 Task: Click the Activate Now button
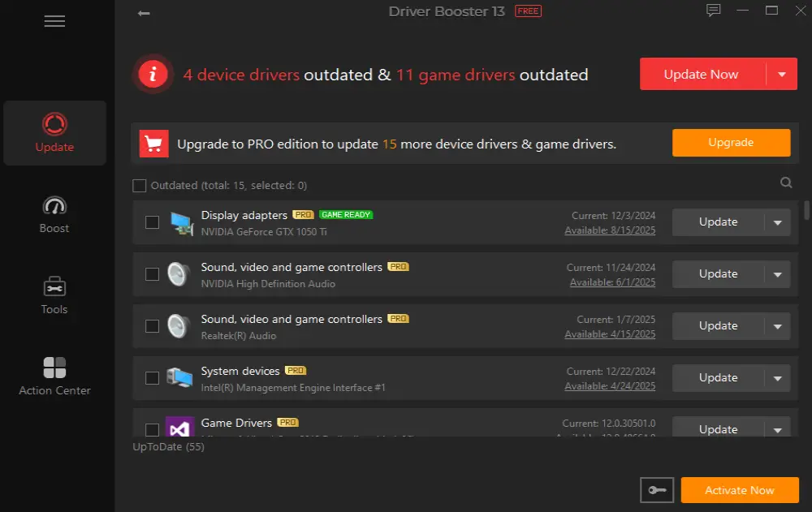pos(740,490)
